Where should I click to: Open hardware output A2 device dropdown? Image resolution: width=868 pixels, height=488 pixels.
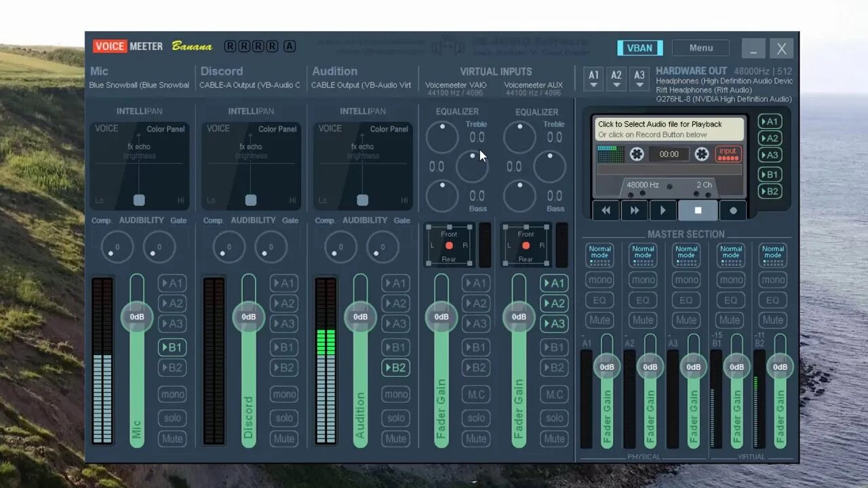[x=616, y=79]
